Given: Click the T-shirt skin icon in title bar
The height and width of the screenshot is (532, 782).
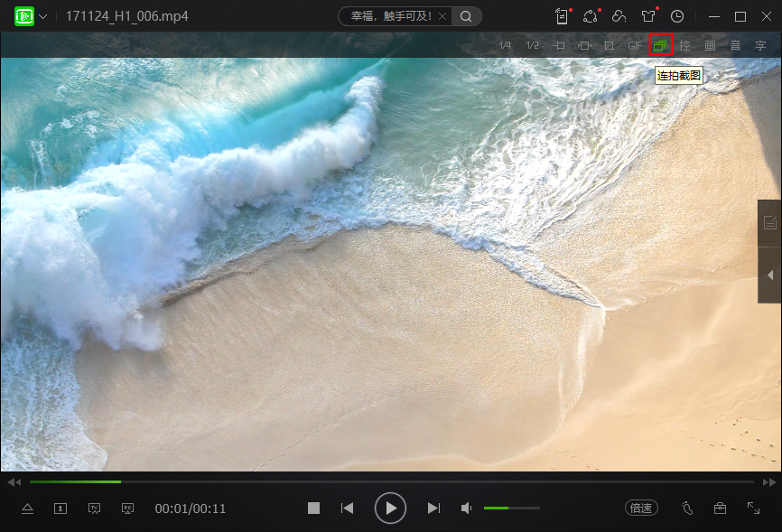Looking at the screenshot, I should [x=647, y=16].
